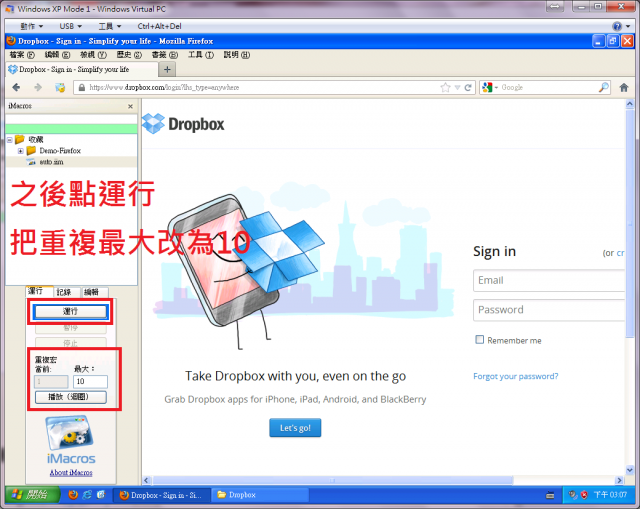Switch to Dropbox folder taskbar button
The height and width of the screenshot is (509, 640).
pyautogui.click(x=261, y=495)
